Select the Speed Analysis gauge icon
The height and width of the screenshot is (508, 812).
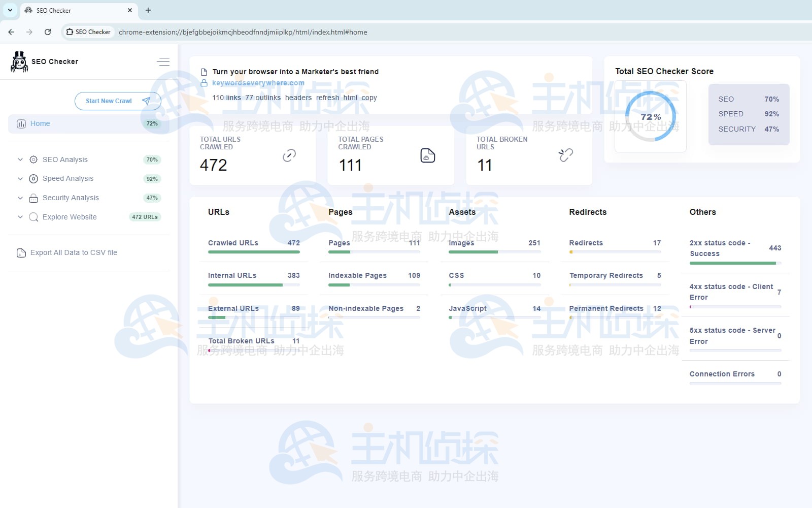tap(33, 178)
